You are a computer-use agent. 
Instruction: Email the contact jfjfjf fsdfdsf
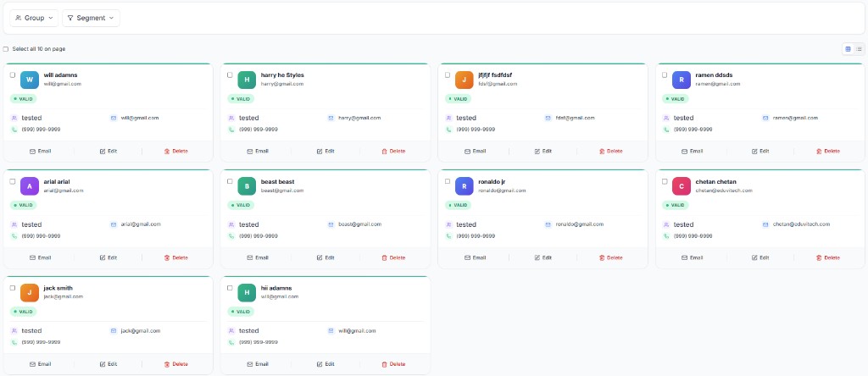pyautogui.click(x=475, y=151)
